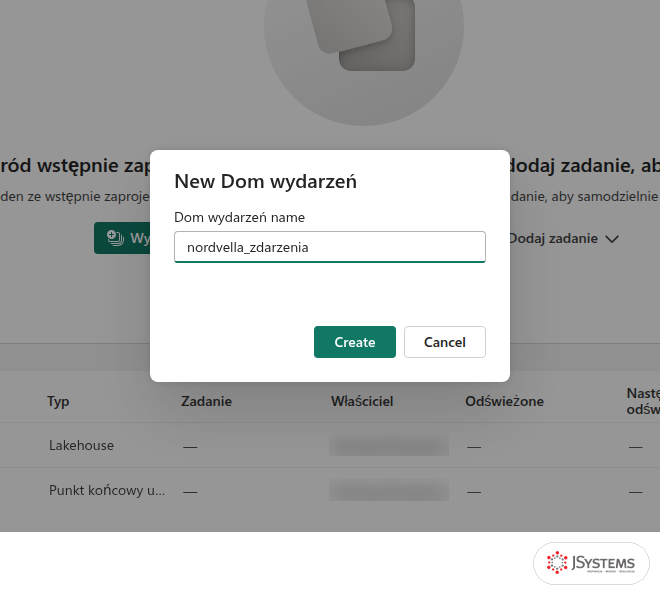Click the Dom wydarzeń name label
The width and height of the screenshot is (660, 595).
[239, 218]
